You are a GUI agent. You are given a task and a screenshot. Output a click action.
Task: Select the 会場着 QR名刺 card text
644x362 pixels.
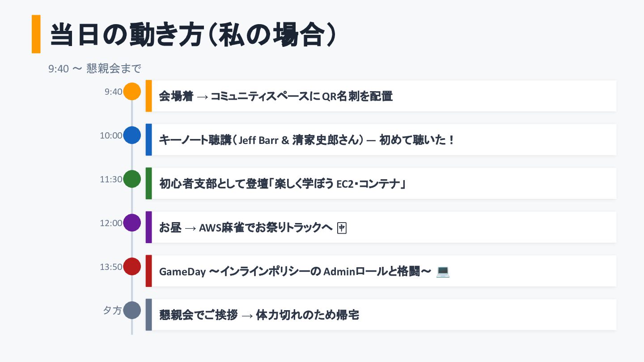pos(276,96)
